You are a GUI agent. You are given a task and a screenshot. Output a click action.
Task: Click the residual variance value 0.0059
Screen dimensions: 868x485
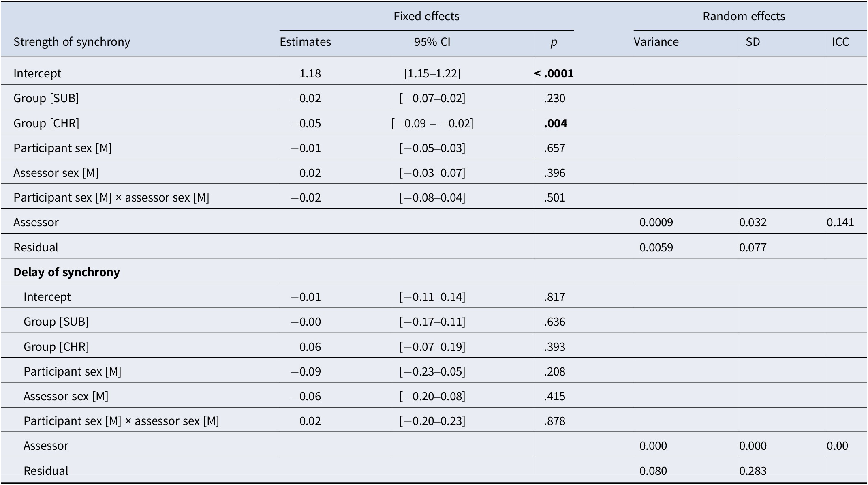(656, 247)
